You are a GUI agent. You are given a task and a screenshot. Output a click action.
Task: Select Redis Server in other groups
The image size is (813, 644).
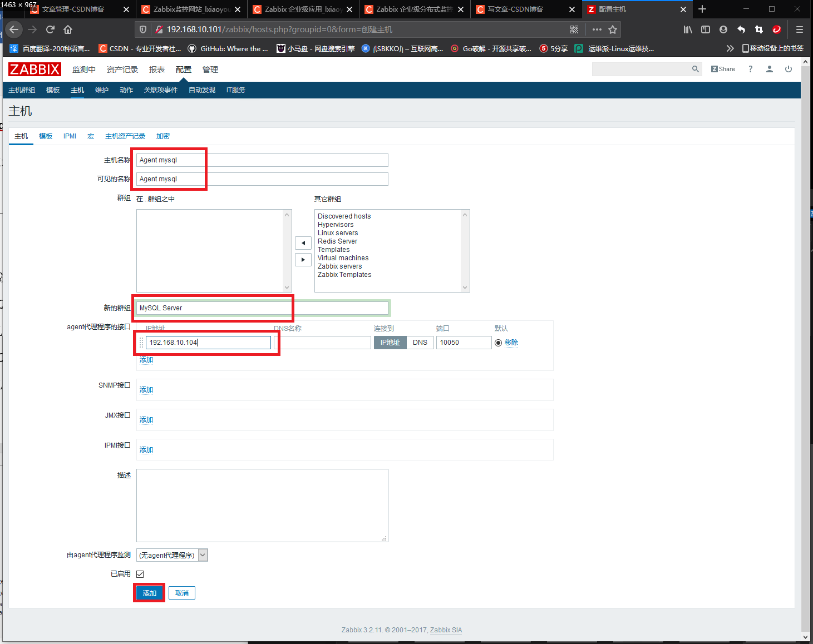(337, 241)
